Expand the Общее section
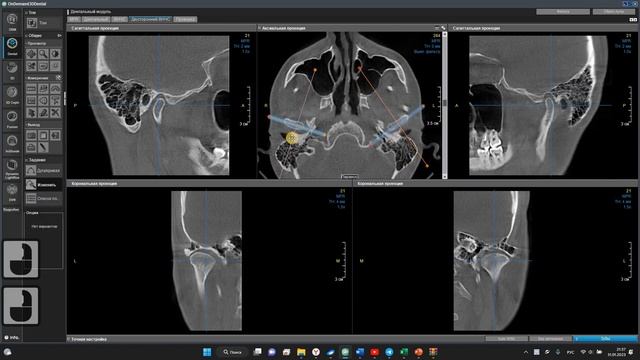 click(27, 36)
